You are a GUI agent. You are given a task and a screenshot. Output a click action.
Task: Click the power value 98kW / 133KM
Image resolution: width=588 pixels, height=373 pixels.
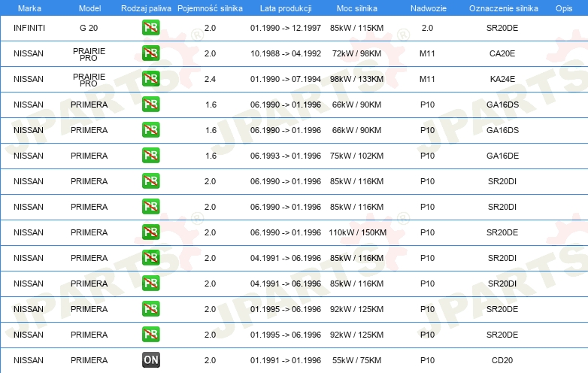tap(356, 79)
